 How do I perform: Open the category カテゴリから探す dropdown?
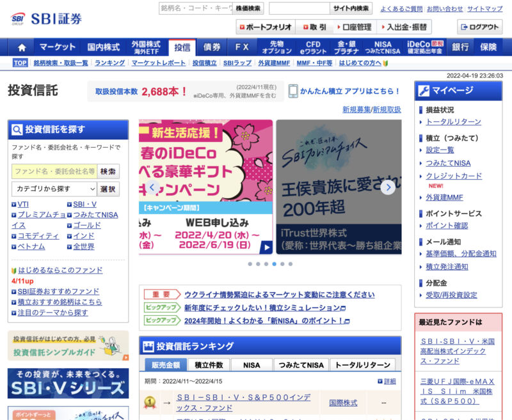coord(54,189)
